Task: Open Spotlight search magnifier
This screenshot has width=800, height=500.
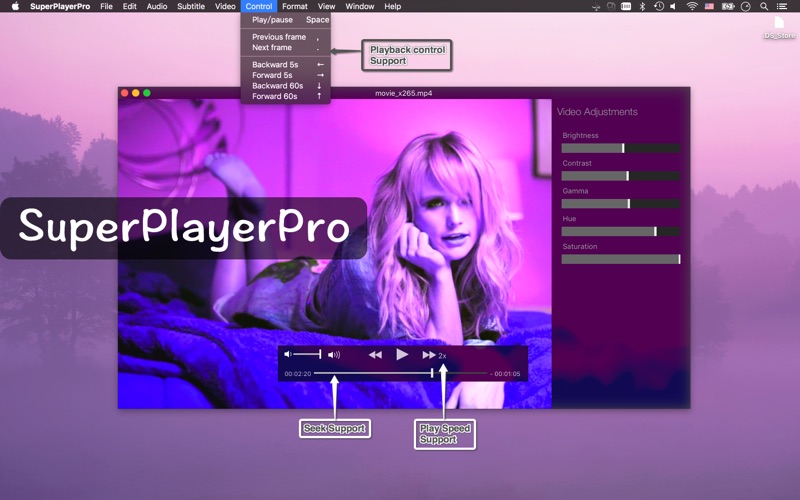Action: 764,6
